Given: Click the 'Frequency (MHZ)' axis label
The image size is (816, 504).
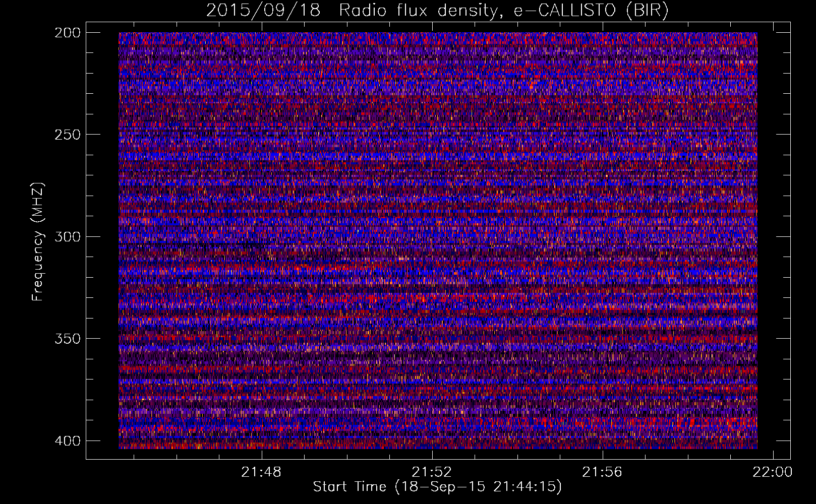Looking at the screenshot, I should (x=38, y=241).
